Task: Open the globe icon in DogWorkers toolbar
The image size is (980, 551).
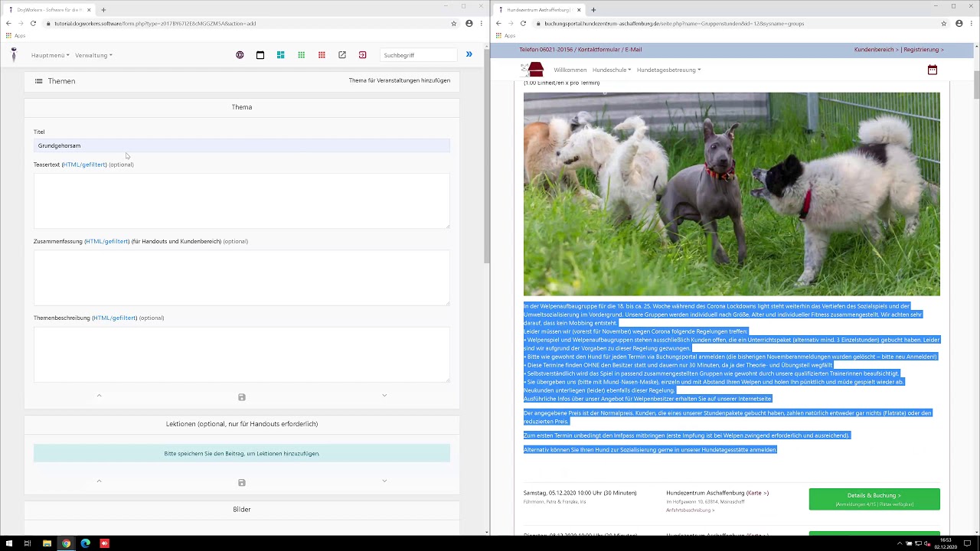Action: click(240, 55)
